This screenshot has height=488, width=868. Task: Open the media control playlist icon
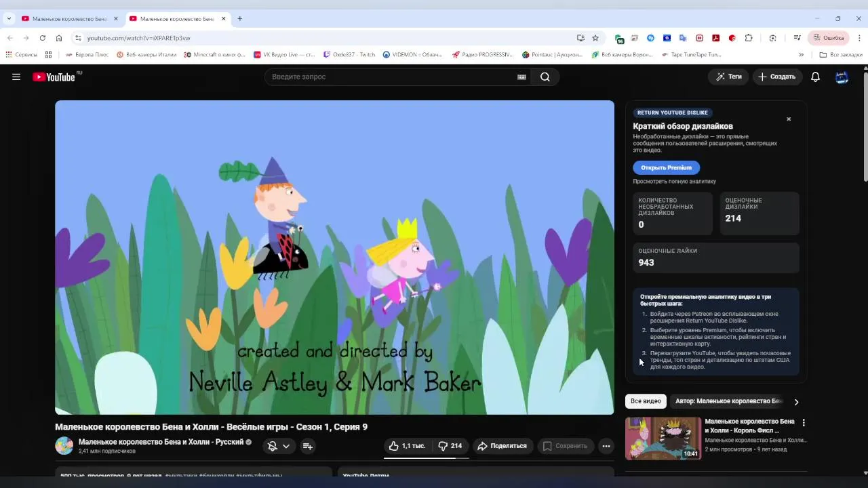tap(797, 38)
